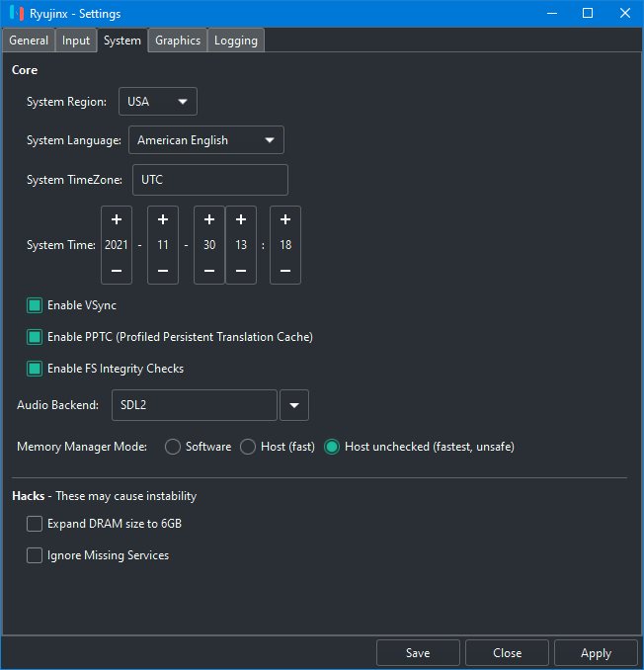Decrease the hour value 13

[241, 271]
